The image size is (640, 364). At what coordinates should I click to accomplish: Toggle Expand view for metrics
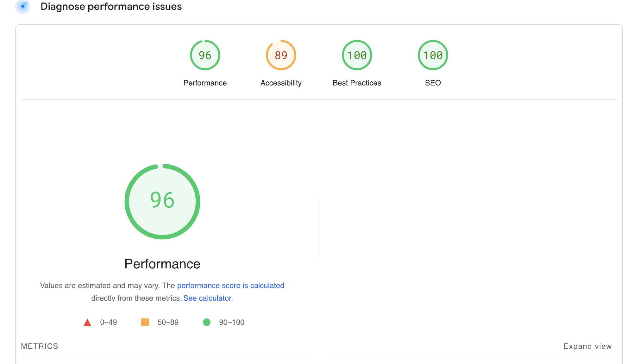coord(587,346)
